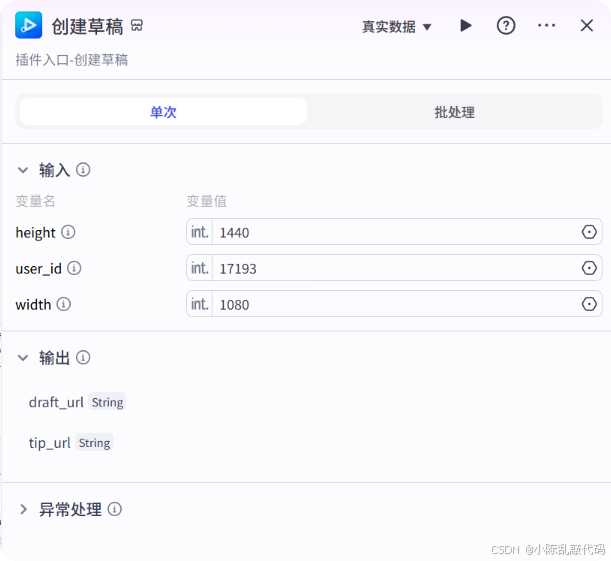This screenshot has width=611, height=561.
Task: Click the 创建草稿 plugin logo icon
Action: pyautogui.click(x=28, y=25)
